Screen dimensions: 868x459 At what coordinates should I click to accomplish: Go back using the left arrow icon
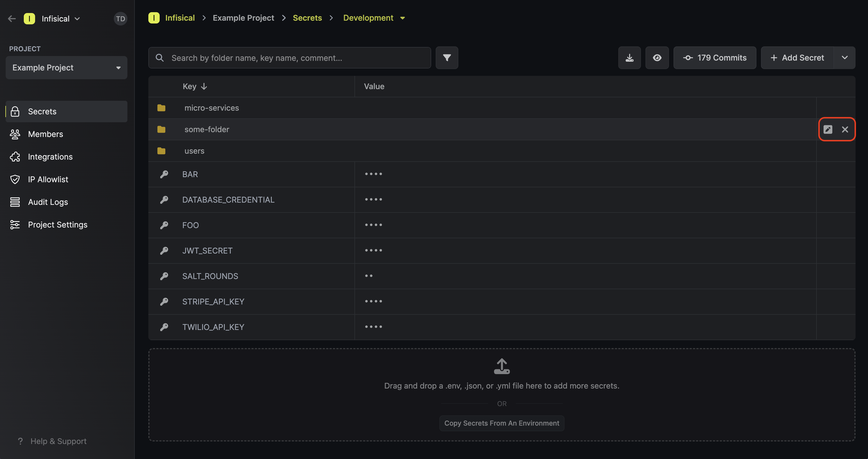[x=12, y=18]
